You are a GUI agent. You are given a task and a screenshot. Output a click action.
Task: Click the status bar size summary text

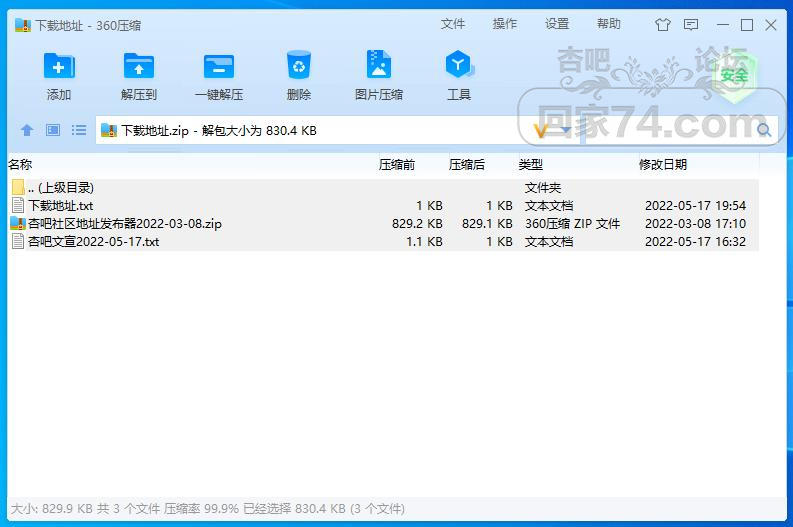point(207,508)
